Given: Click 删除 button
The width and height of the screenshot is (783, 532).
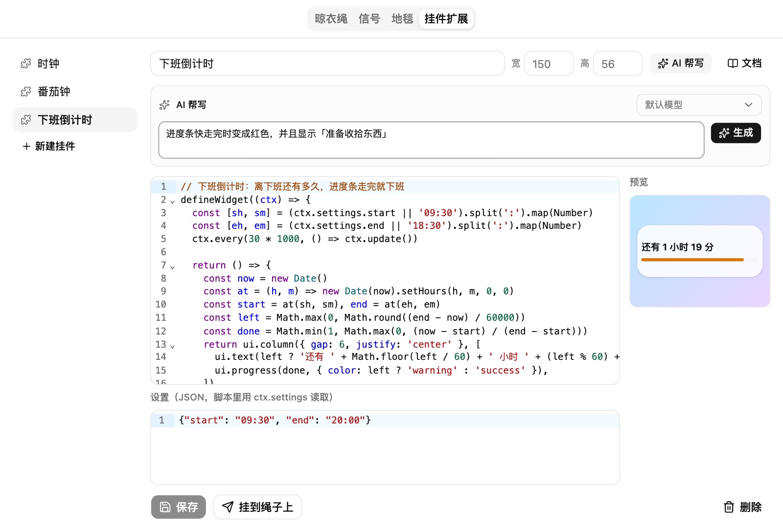Looking at the screenshot, I should point(742,507).
